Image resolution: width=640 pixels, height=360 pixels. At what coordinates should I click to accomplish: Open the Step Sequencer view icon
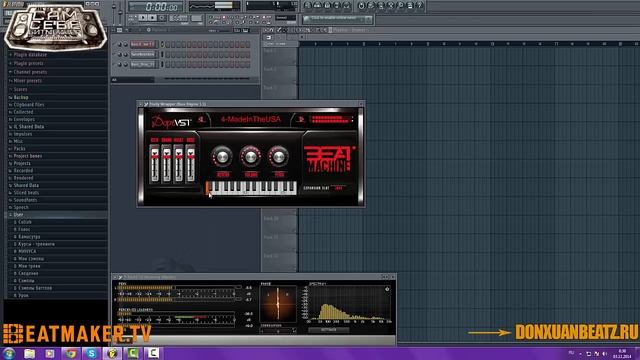pyautogui.click(x=317, y=5)
